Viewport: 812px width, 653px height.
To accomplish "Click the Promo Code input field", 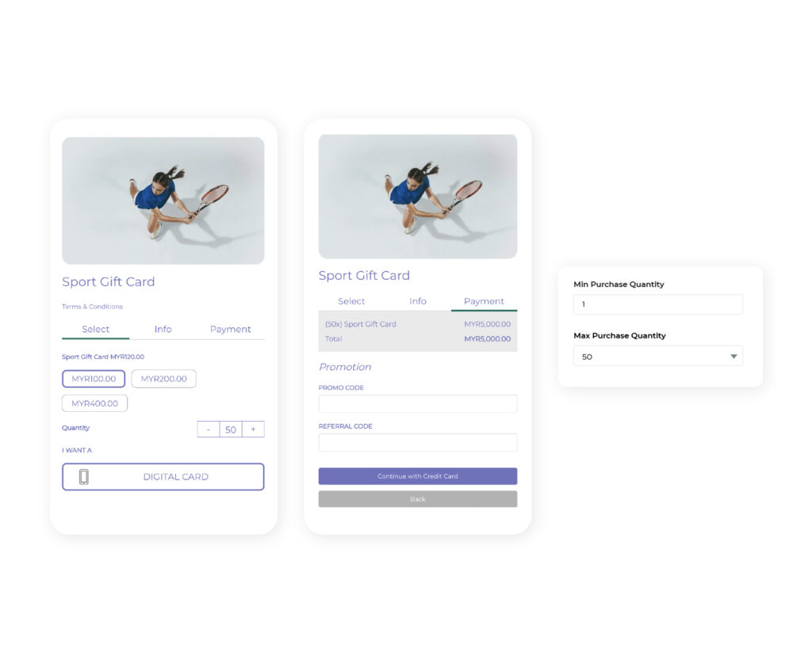I will 417,403.
